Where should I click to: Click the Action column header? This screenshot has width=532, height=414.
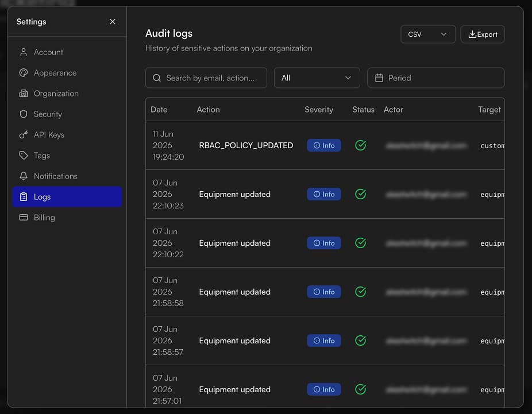pos(208,110)
